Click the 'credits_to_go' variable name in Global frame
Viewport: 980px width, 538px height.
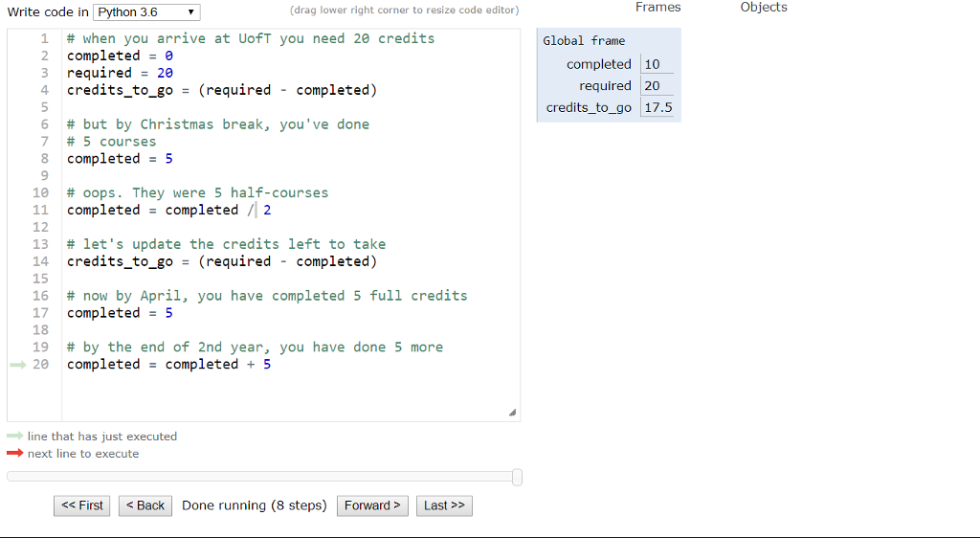tap(589, 107)
